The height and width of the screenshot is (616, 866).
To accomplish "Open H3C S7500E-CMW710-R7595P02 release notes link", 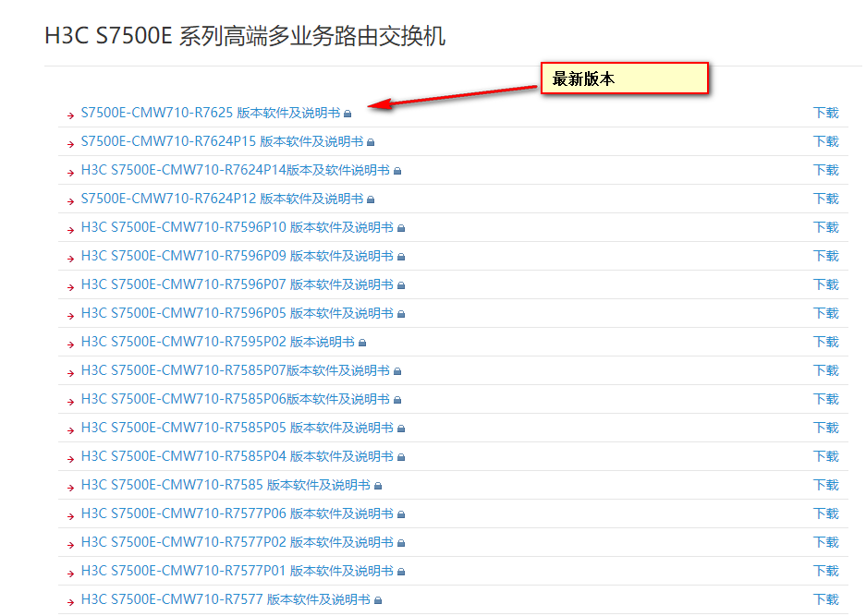I will pyautogui.click(x=217, y=343).
